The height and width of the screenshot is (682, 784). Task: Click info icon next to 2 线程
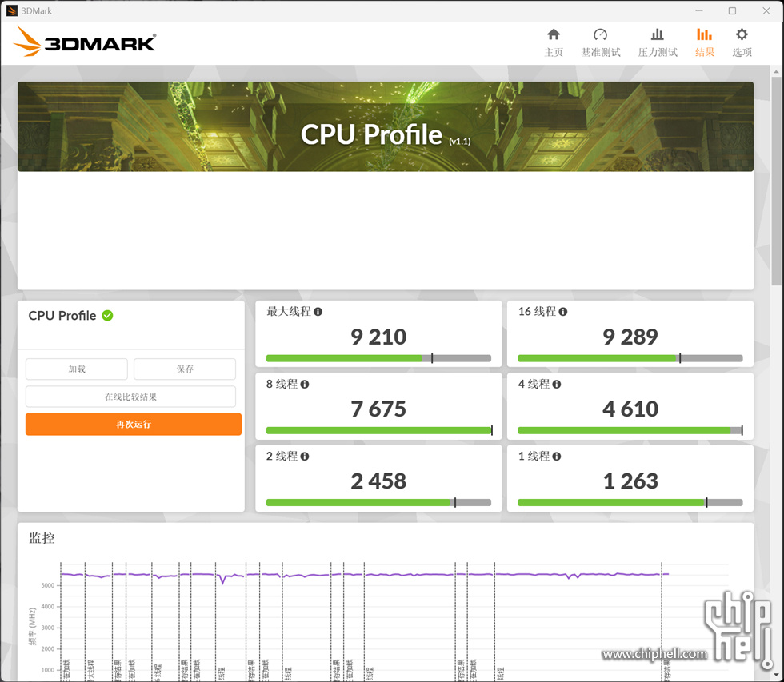coord(305,457)
